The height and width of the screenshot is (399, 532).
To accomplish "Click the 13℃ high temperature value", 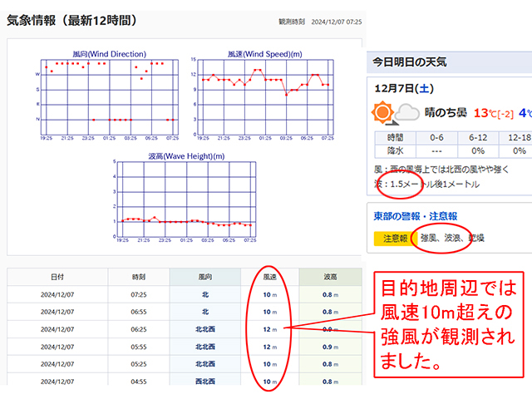I will click(485, 112).
